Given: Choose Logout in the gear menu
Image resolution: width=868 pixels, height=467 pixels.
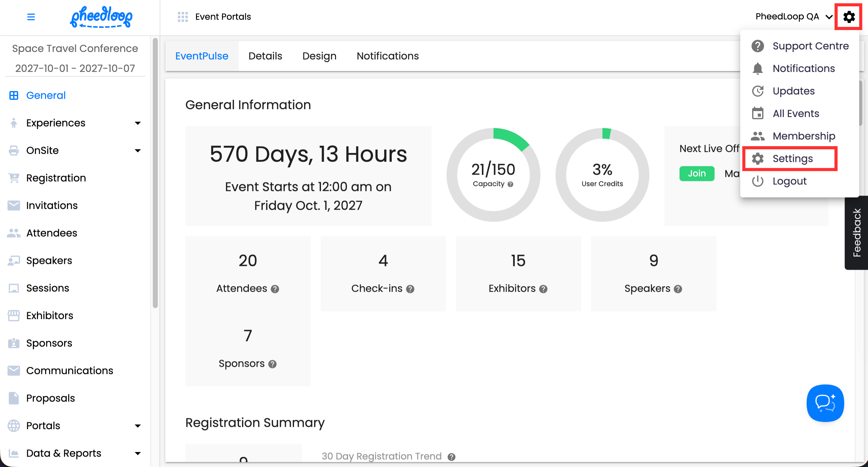Looking at the screenshot, I should coord(789,181).
